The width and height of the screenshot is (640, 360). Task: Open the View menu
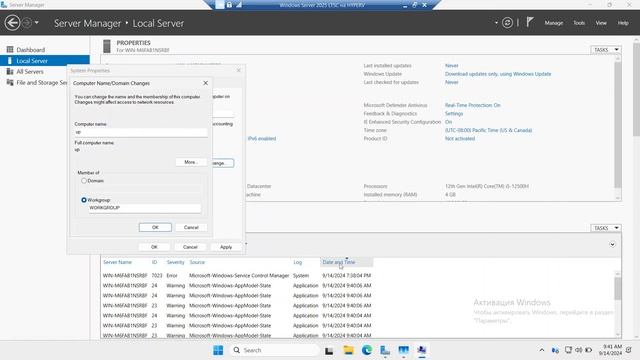601,23
